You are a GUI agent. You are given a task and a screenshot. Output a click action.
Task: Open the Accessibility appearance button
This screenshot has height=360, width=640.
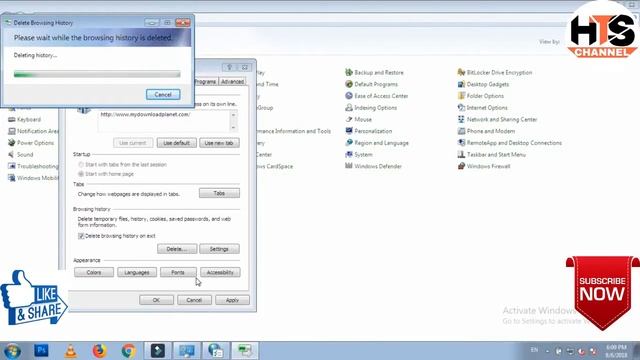point(220,272)
